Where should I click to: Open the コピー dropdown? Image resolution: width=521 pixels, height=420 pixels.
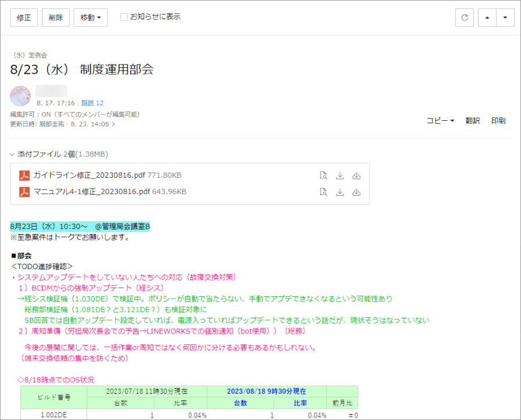(x=440, y=121)
